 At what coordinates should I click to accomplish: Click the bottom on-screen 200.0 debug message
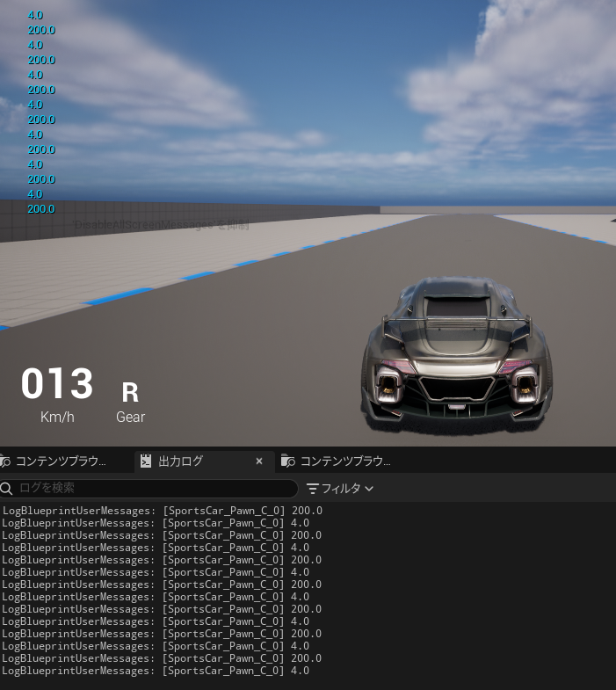point(41,209)
